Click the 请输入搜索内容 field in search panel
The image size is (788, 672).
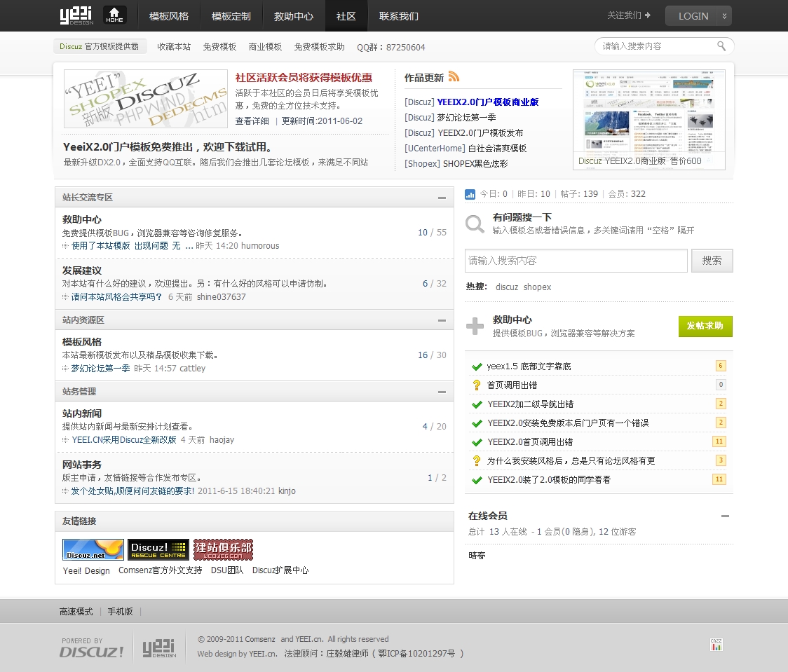click(576, 261)
